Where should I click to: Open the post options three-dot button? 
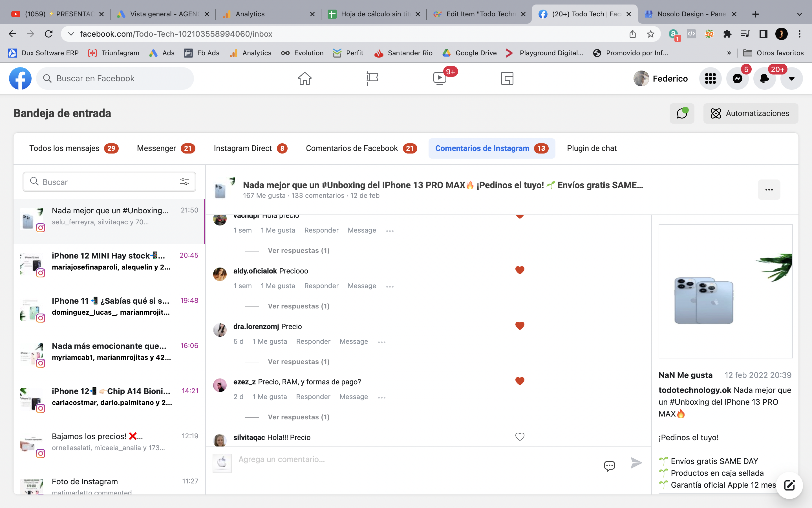769,189
